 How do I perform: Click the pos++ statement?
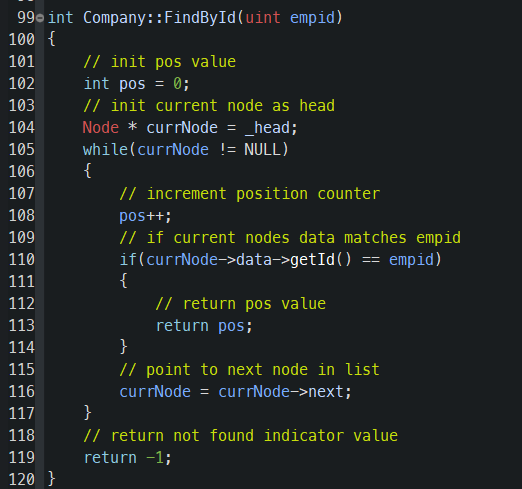145,216
